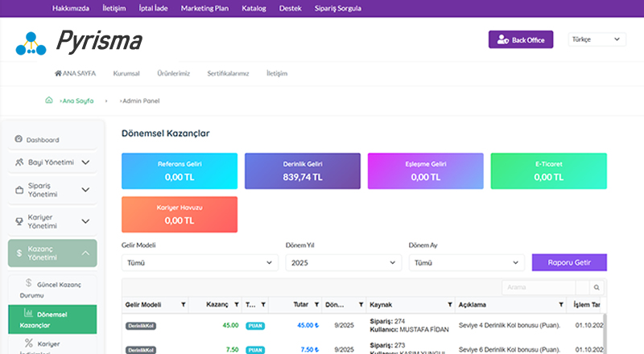Open the filter icon on Gelir Modeli column
Viewport: 644px width, 354px height.
tap(184, 305)
